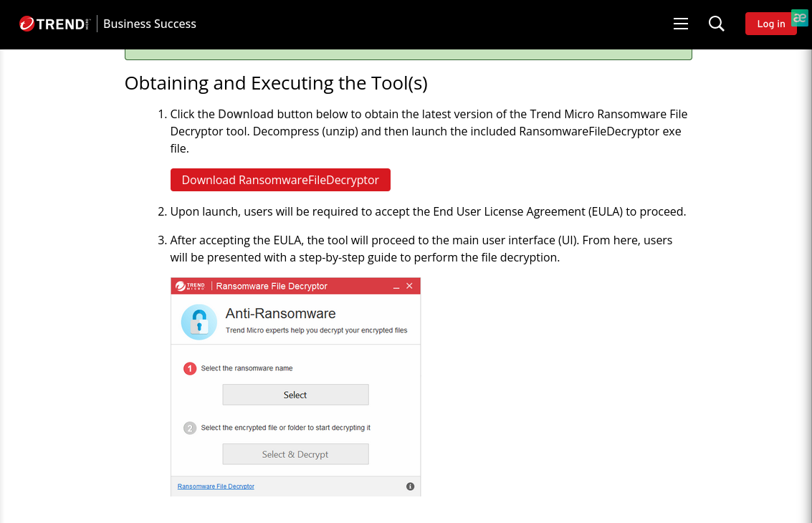This screenshot has height=523, width=812.
Task: Click 'Select the ransomware name' label
Action: [247, 368]
